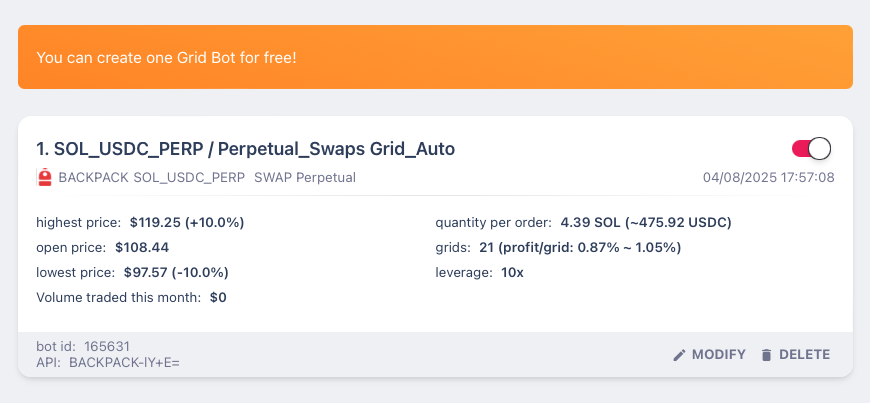870x403 pixels.
Task: Click the orange free Grid Bot banner
Action: [435, 57]
